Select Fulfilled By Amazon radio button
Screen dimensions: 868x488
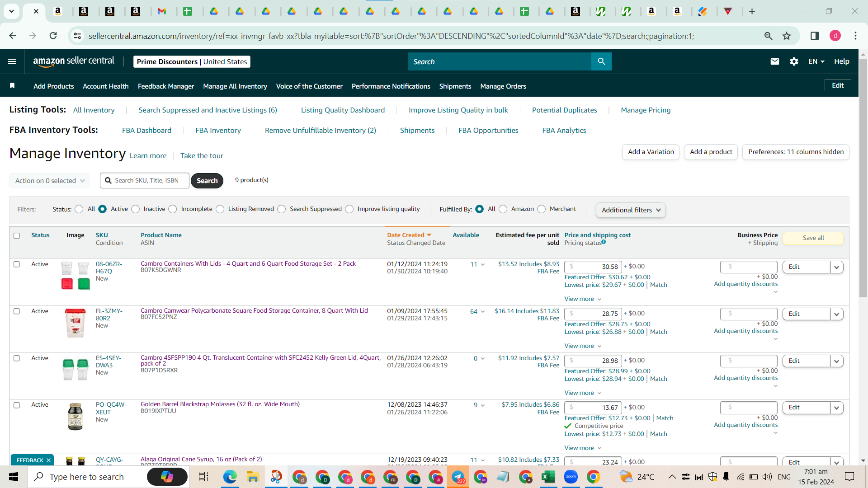tap(503, 209)
